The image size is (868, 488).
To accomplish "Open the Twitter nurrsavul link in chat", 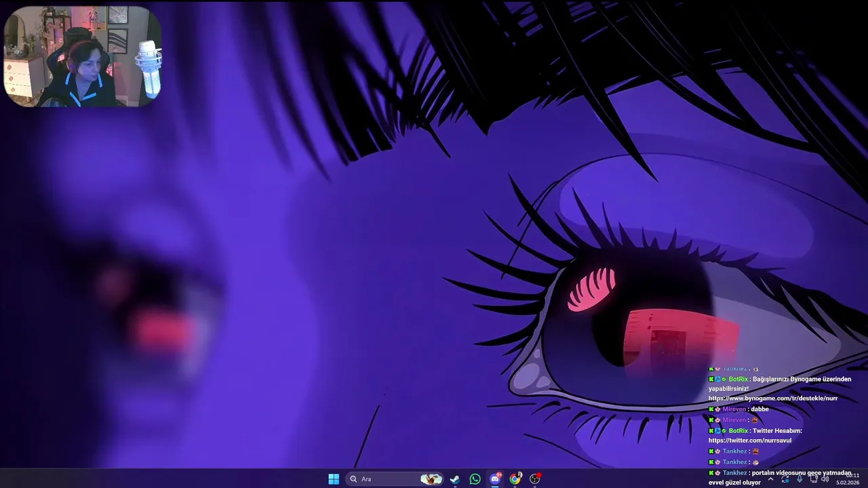I will [750, 441].
